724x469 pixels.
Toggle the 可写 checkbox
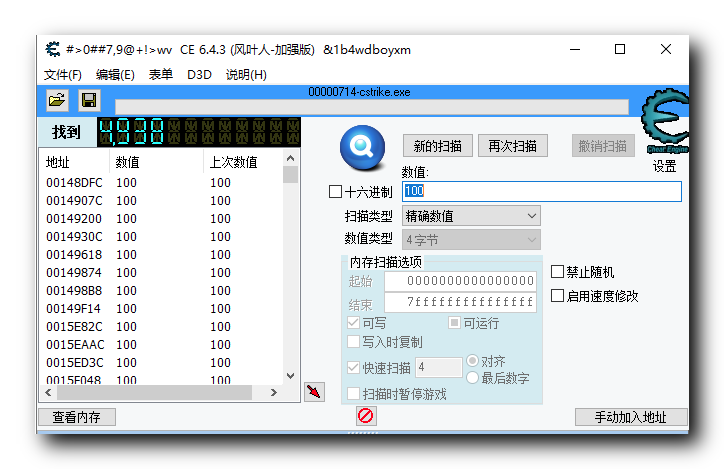[353, 323]
